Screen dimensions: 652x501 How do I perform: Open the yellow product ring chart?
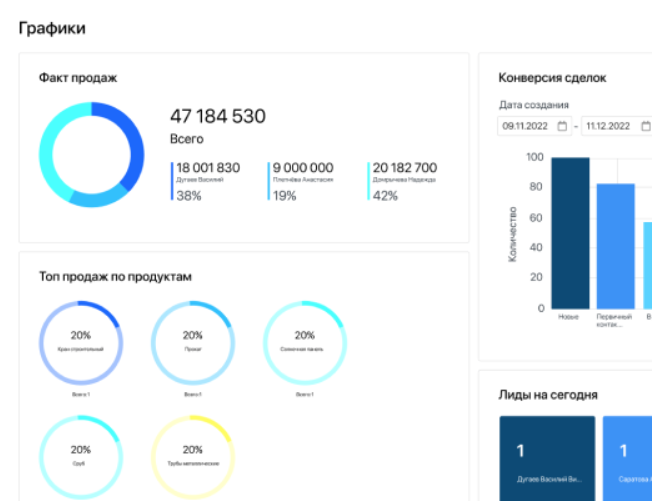point(193,457)
